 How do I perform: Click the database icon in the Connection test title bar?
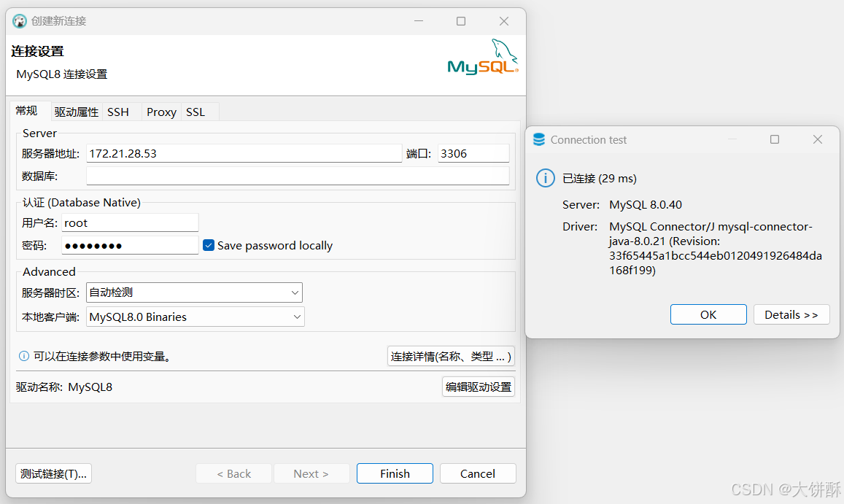539,139
